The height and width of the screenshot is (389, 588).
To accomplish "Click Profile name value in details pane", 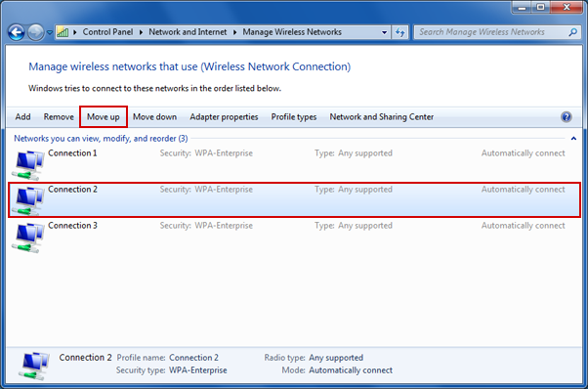I will tap(193, 358).
